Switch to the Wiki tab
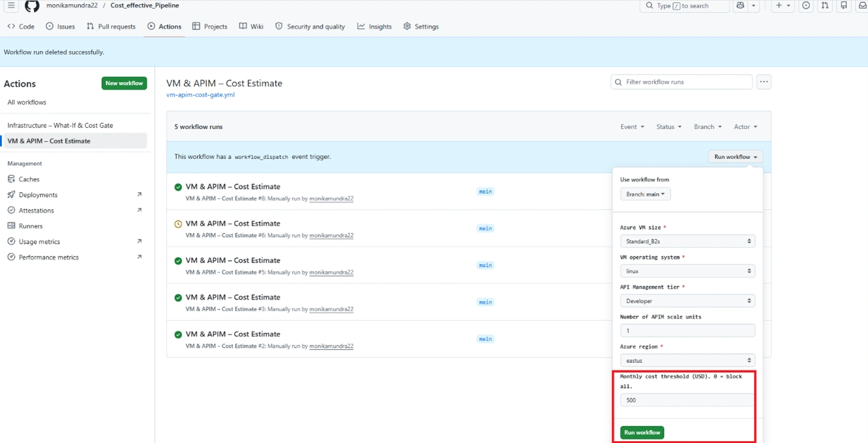 [251, 27]
